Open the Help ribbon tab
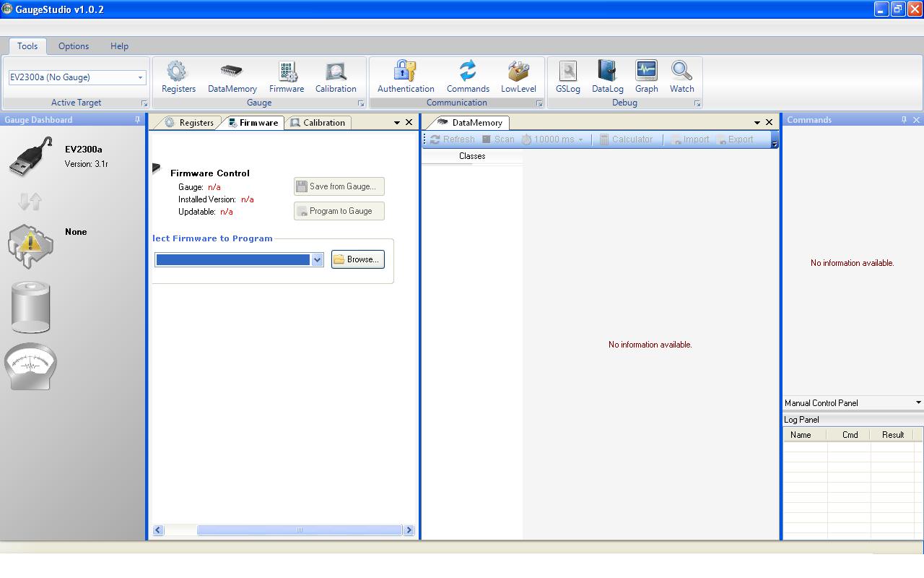The height and width of the screenshot is (578, 924). pyautogui.click(x=119, y=46)
